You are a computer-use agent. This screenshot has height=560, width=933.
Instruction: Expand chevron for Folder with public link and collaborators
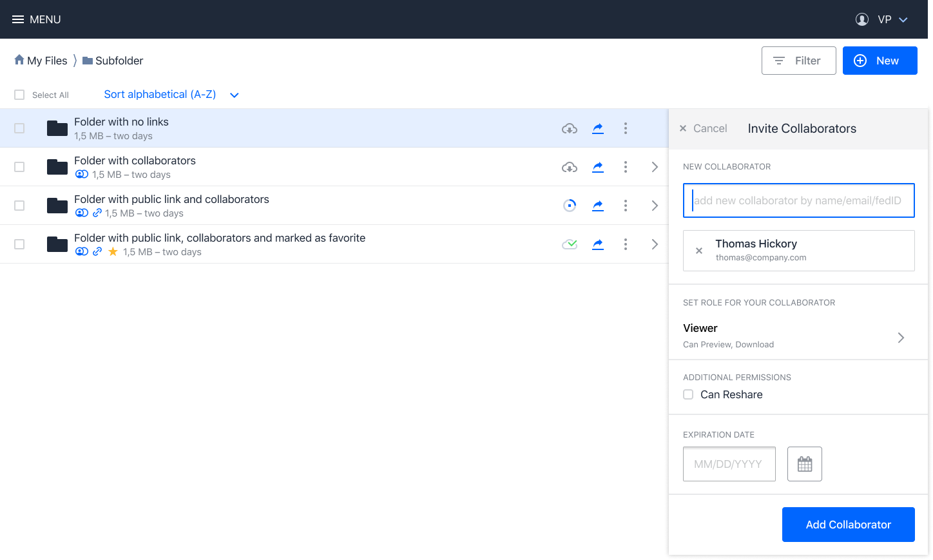(655, 206)
